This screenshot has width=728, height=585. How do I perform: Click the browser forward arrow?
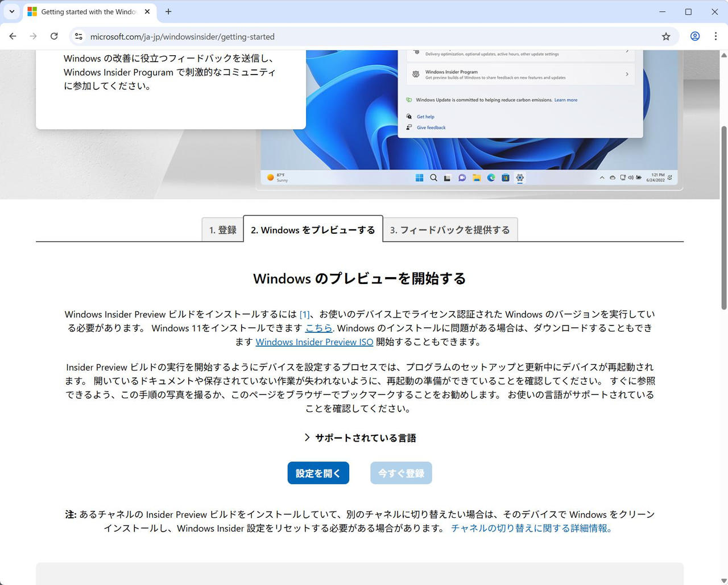pyautogui.click(x=33, y=36)
